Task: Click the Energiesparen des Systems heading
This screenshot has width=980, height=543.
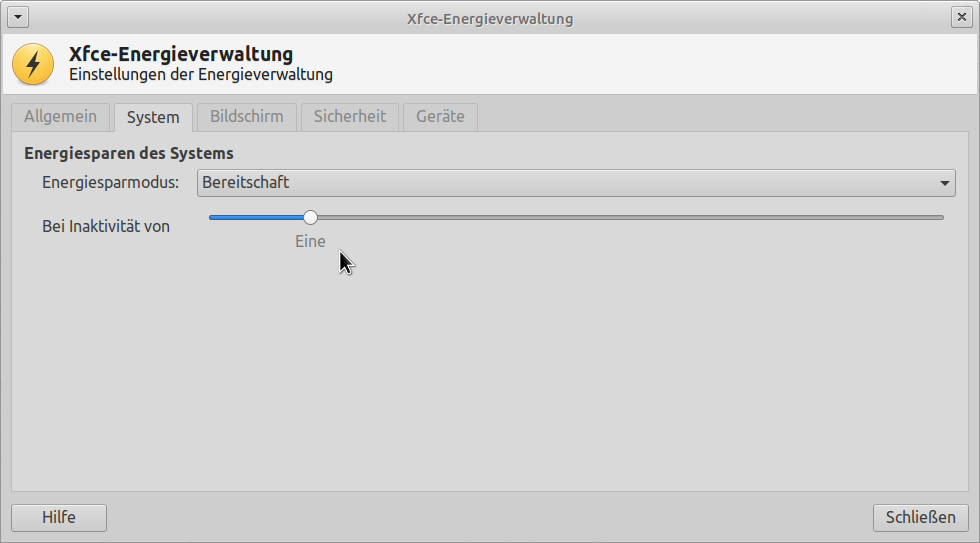Action: pos(129,154)
